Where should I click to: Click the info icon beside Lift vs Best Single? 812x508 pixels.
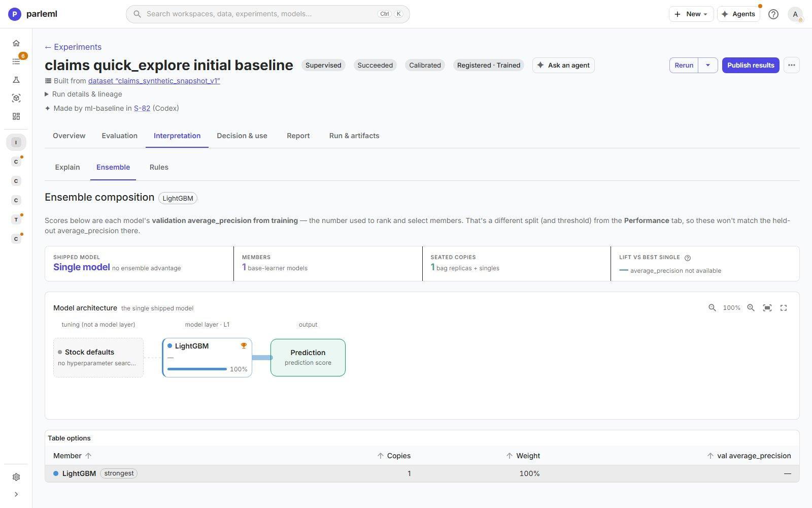(x=688, y=258)
